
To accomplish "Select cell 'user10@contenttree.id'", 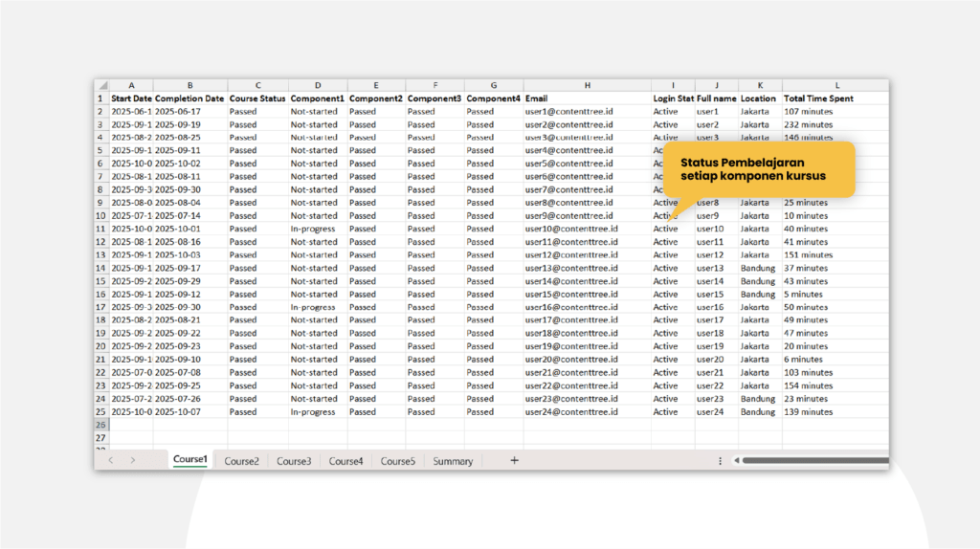I will coord(587,229).
